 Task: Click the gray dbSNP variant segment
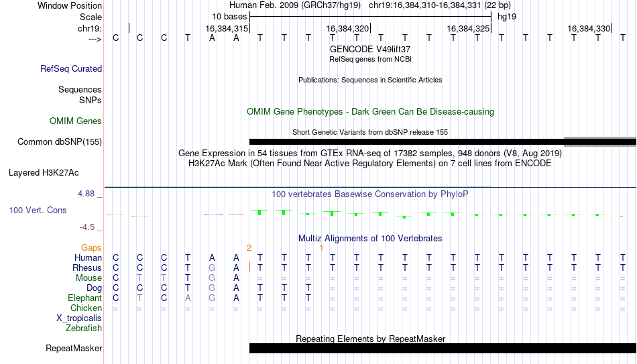coord(600,141)
